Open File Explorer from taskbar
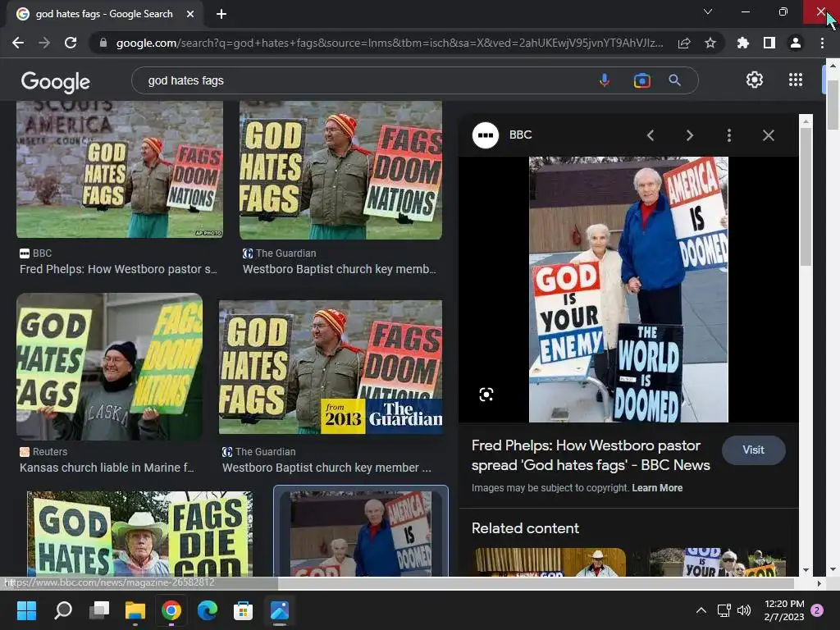 pyautogui.click(x=135, y=609)
